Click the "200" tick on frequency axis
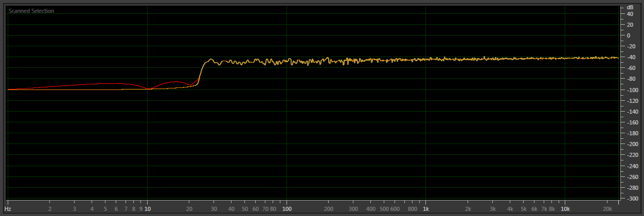The height and width of the screenshot is (216, 644). [x=329, y=209]
